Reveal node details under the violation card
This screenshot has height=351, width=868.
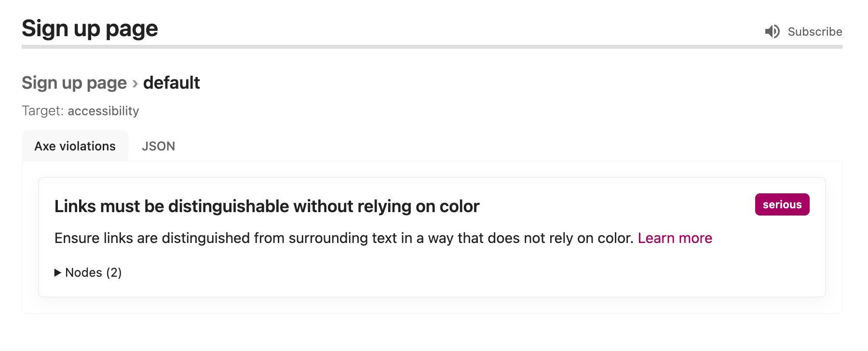(88, 272)
